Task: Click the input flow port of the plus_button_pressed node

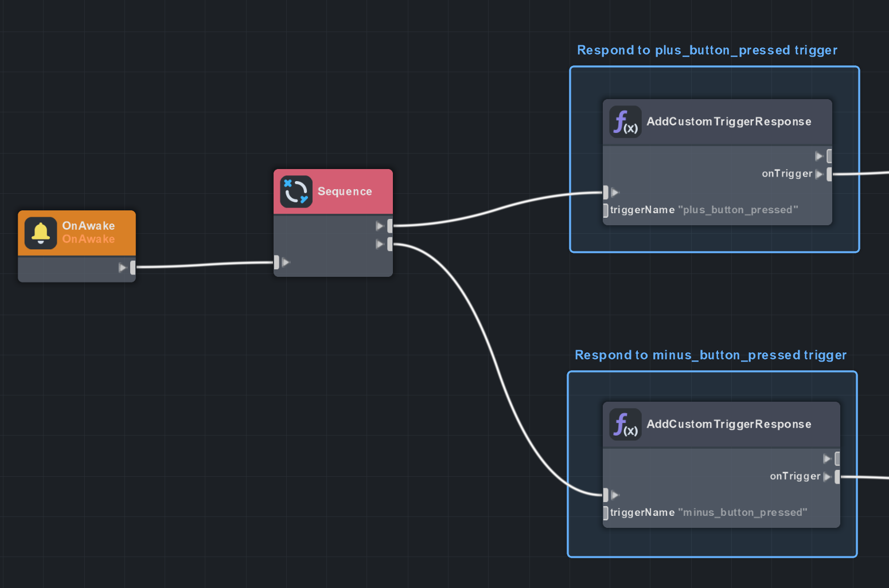Action: click(x=606, y=193)
